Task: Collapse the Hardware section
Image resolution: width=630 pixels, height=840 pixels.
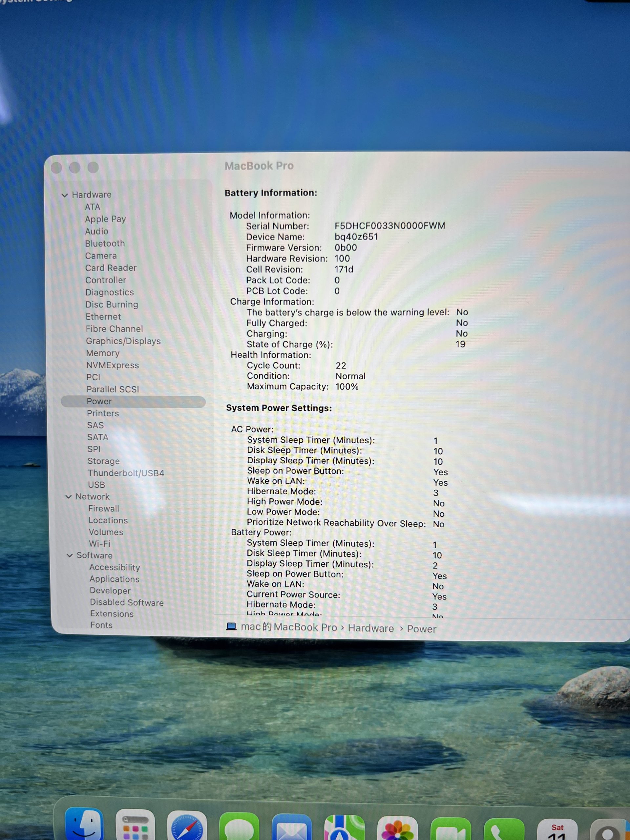Action: click(65, 195)
